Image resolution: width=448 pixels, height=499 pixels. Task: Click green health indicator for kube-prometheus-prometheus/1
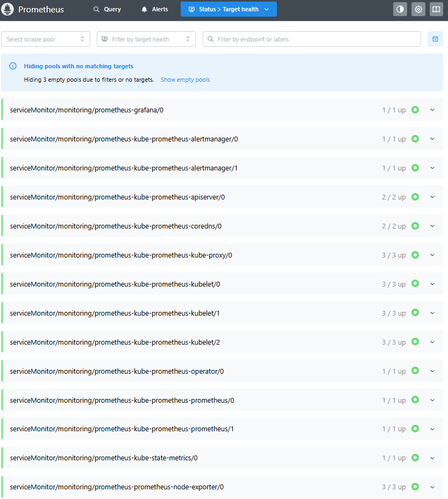click(415, 429)
